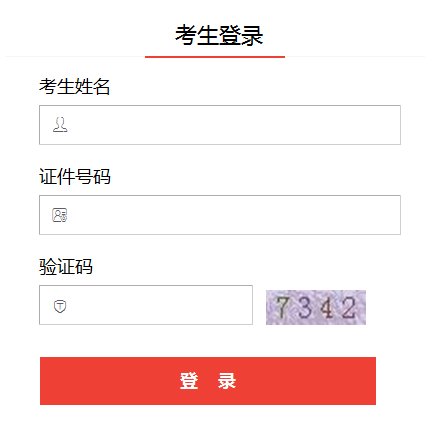The image size is (436, 429).
Task: Focus the 验证码 text input box
Action: click(146, 305)
